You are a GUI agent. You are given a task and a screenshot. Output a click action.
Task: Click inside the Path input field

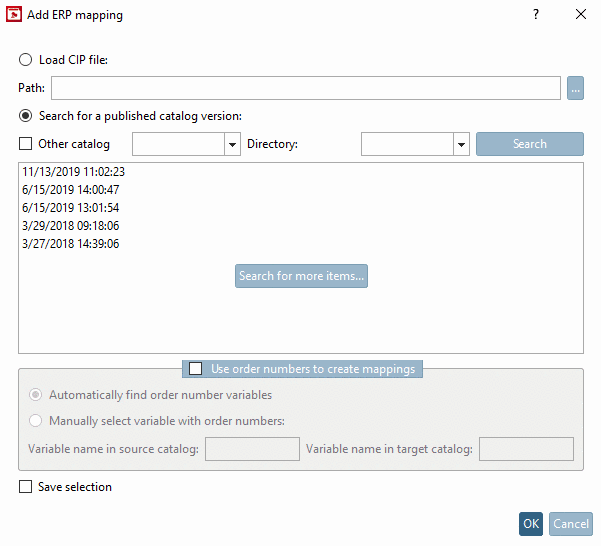pyautogui.click(x=306, y=88)
